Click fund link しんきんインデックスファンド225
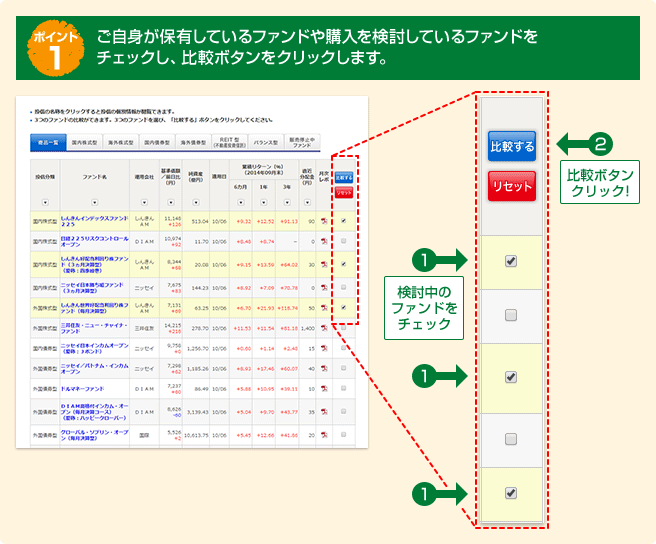Viewport: 656px width, 544px height. pos(94,220)
